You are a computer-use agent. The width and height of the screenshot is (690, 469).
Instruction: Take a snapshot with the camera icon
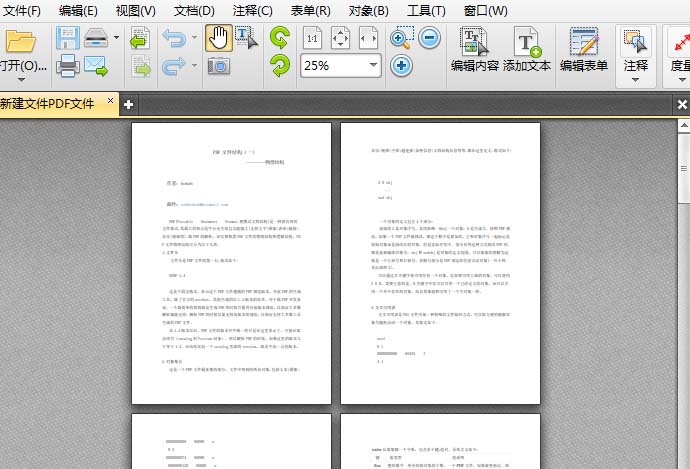point(219,66)
